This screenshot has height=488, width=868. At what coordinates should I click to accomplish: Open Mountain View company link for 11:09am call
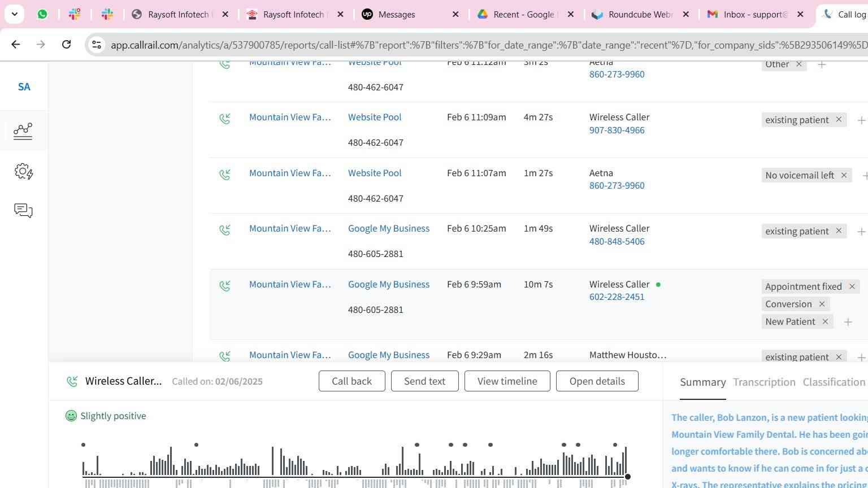pyautogui.click(x=290, y=117)
